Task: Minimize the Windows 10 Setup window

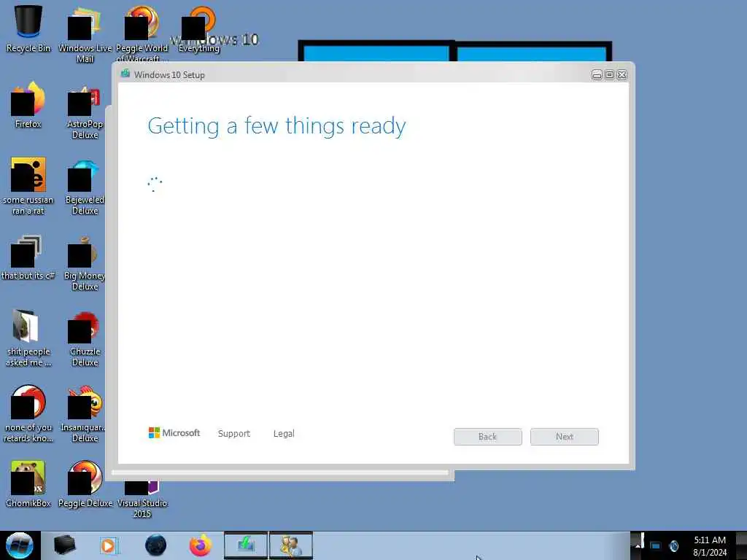Action: point(597,75)
